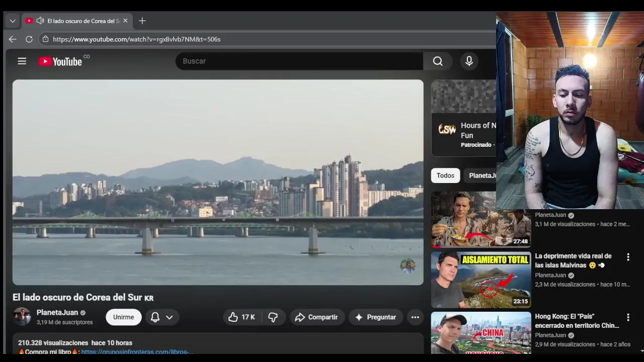Click '3,19 M de suscriptores' text

point(64,322)
